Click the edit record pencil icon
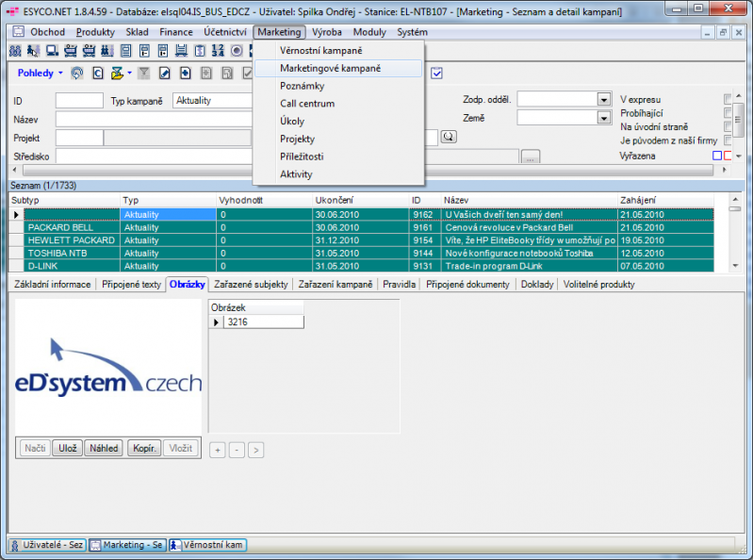This screenshot has width=753, height=560. [x=164, y=73]
